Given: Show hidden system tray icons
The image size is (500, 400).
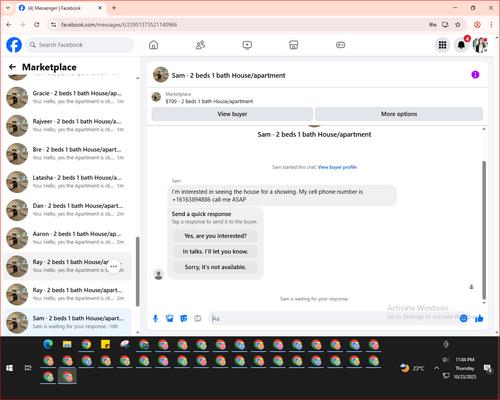Looking at the screenshot, I should tap(436, 368).
